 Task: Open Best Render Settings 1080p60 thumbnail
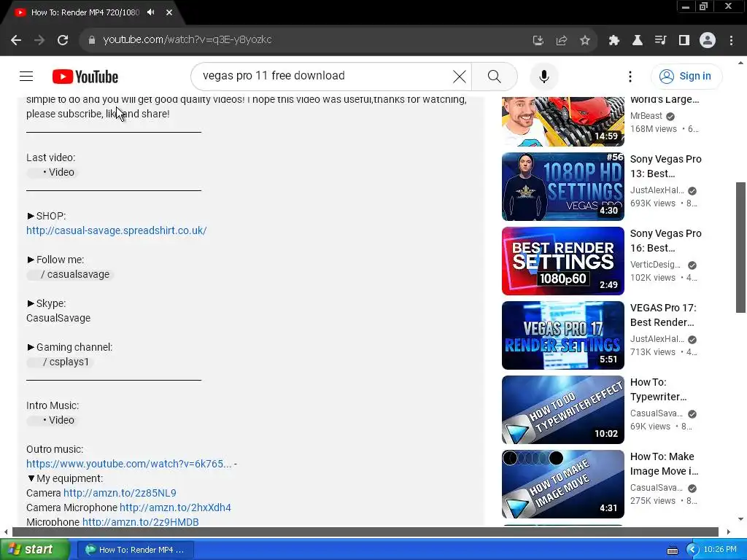pyautogui.click(x=562, y=261)
